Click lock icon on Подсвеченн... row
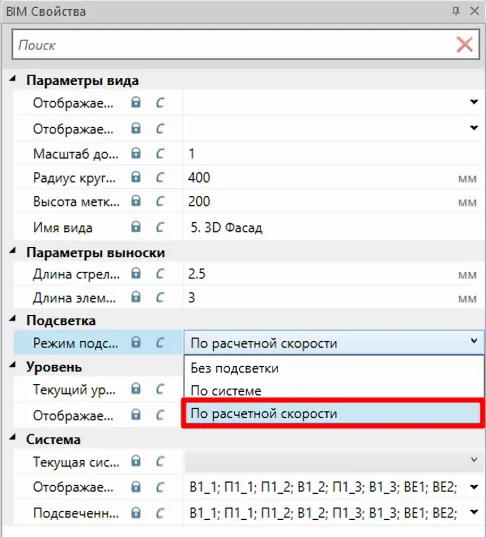486x537 pixels. pos(136,512)
